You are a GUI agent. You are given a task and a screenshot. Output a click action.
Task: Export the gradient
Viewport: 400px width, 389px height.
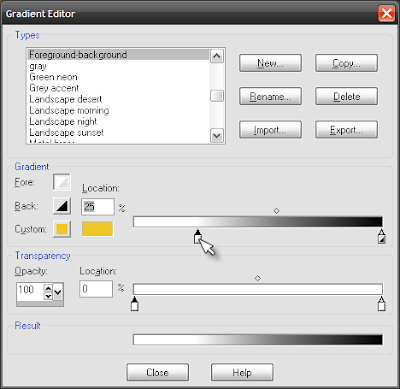point(346,129)
